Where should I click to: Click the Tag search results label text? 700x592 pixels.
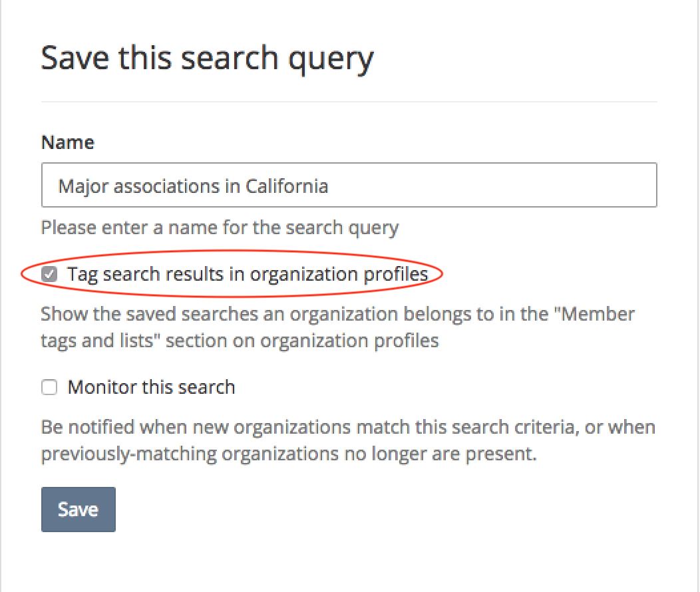[x=246, y=273]
